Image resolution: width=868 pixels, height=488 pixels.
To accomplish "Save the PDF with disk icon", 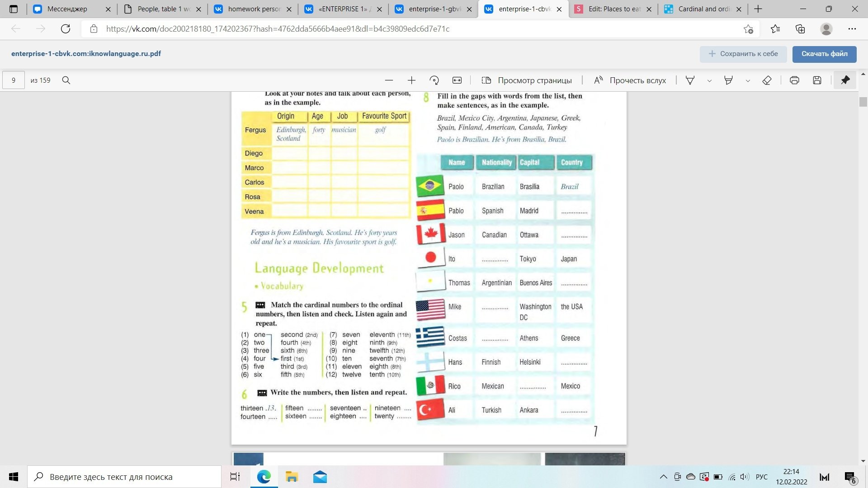I will (x=817, y=80).
